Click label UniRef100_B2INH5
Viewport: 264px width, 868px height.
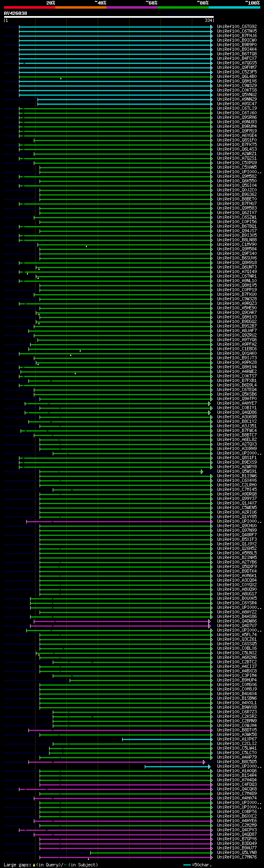coord(237,558)
